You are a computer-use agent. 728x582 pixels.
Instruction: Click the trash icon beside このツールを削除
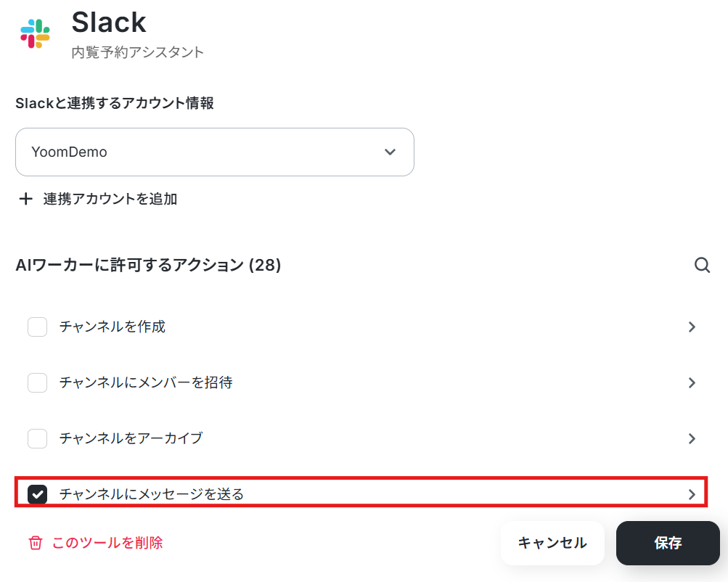click(36, 543)
